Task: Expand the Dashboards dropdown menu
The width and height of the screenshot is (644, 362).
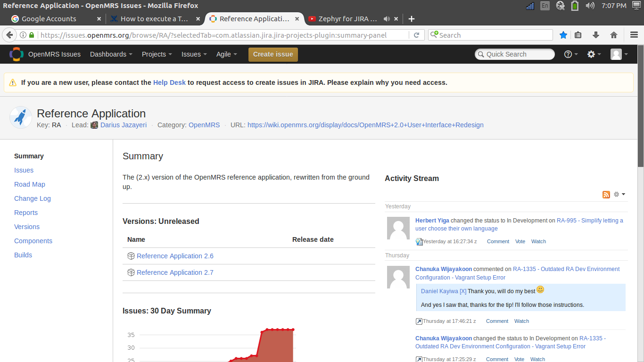Action: (111, 54)
